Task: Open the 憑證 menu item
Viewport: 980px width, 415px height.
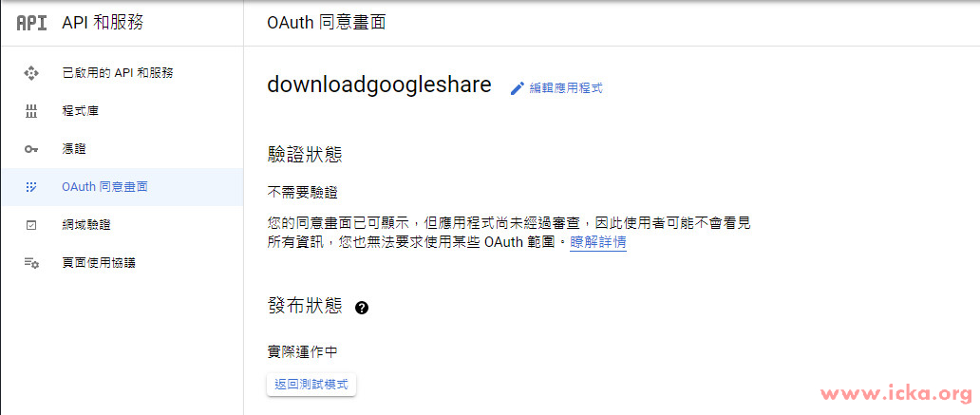Action: pyautogui.click(x=122, y=149)
